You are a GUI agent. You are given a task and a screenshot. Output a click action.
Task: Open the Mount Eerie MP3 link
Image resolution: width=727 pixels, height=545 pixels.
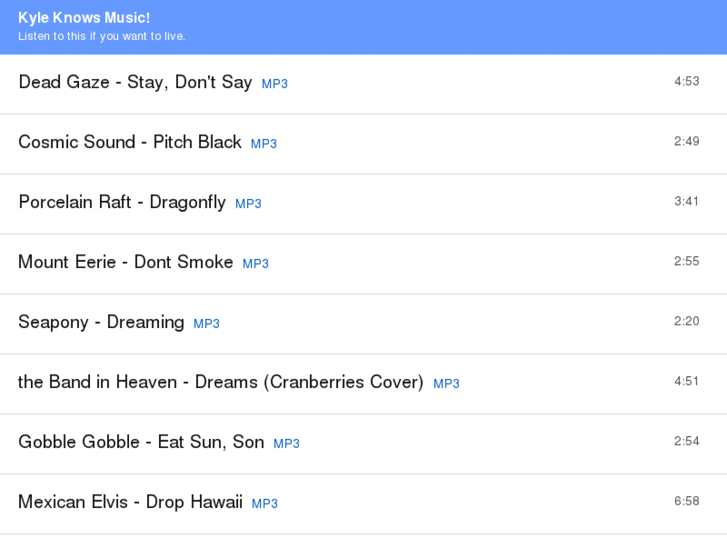click(256, 264)
